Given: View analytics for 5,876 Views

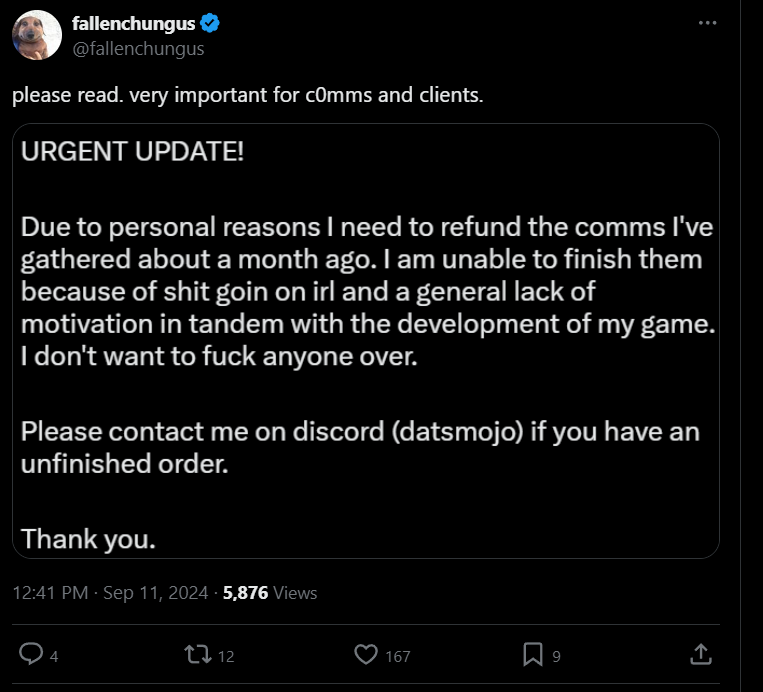Looking at the screenshot, I should (x=270, y=592).
